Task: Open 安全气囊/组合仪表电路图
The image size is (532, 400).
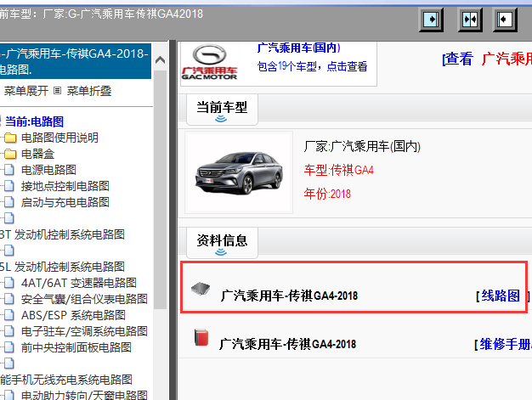Action: (x=84, y=299)
